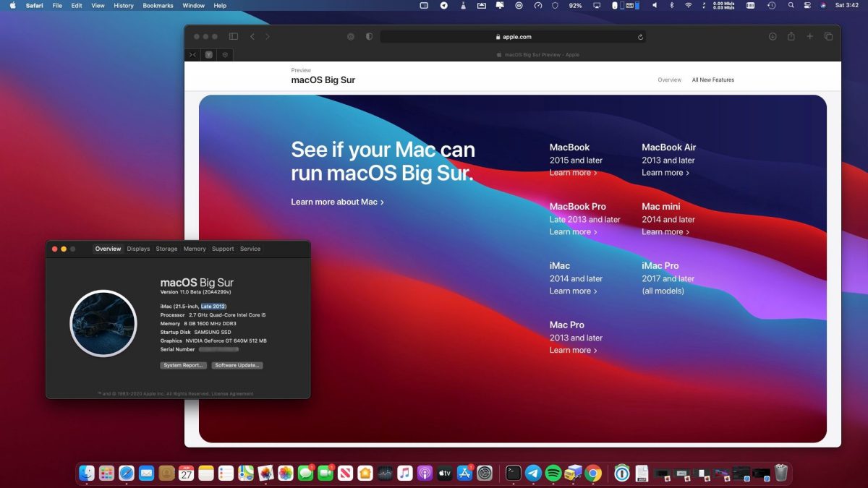868x488 pixels.
Task: Click Learn more under iMac
Action: pos(573,291)
